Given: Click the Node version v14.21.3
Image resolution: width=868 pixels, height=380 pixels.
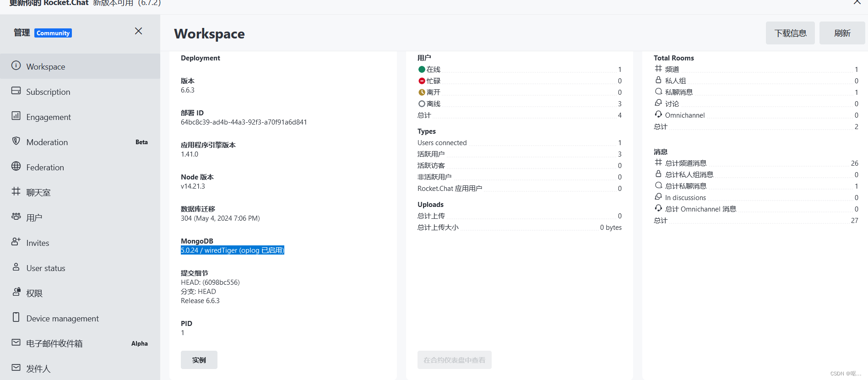Looking at the screenshot, I should click(193, 186).
